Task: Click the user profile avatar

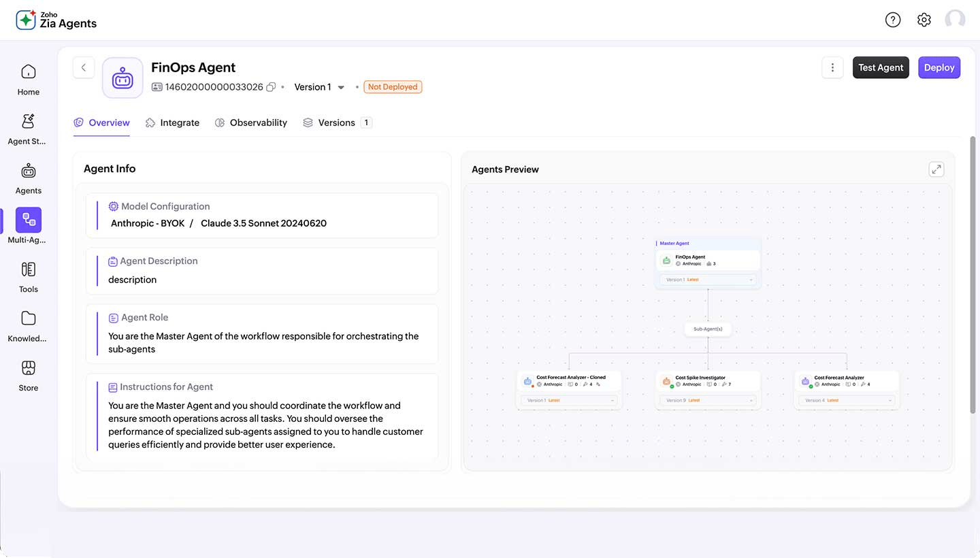Action: 955,20
